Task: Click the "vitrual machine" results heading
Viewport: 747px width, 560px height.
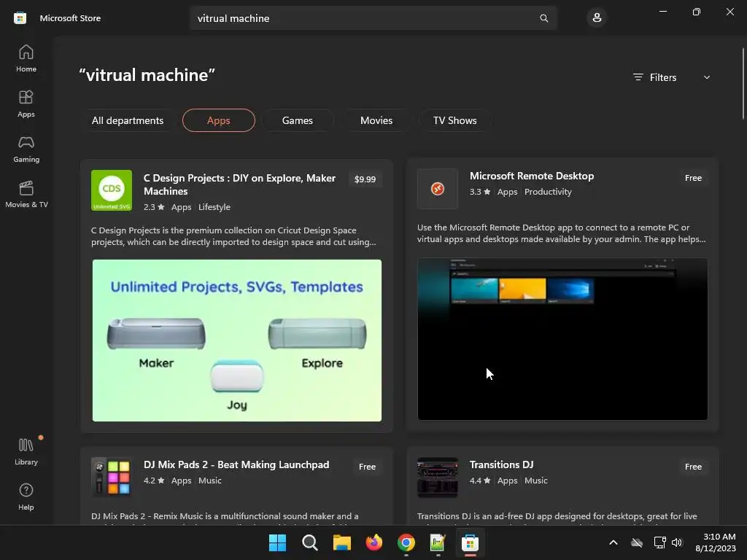Action: click(147, 75)
